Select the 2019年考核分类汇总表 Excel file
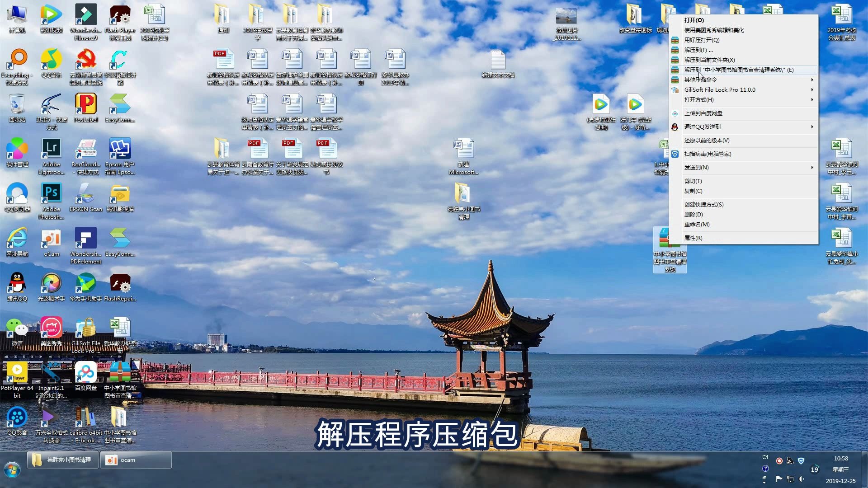The height and width of the screenshot is (488, 868). [842, 23]
